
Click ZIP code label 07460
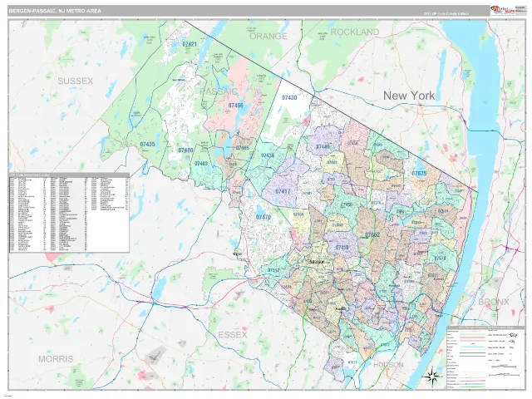[x=185, y=150]
